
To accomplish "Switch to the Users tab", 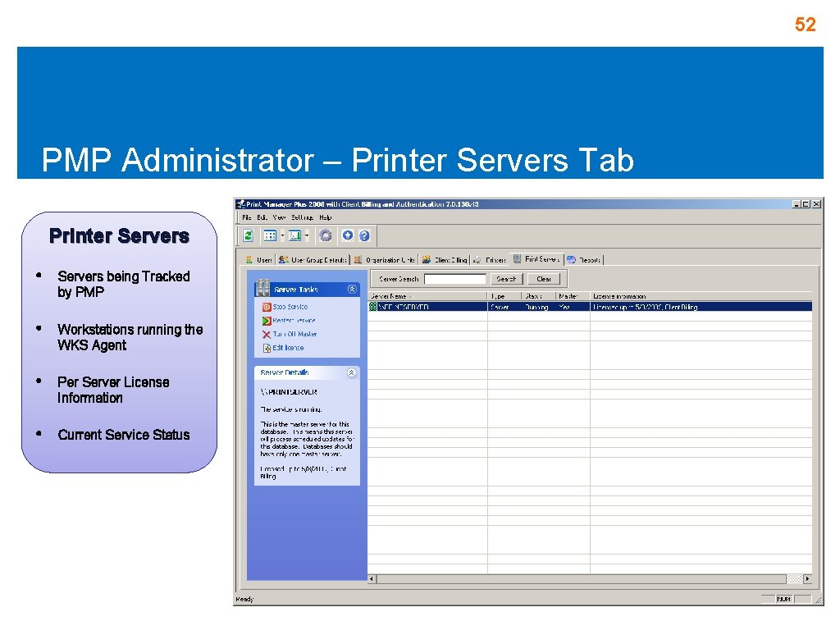I will coord(258,260).
